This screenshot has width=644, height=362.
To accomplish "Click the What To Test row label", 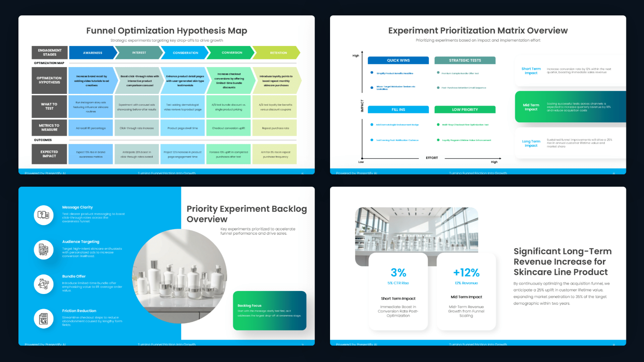I will point(50,107).
